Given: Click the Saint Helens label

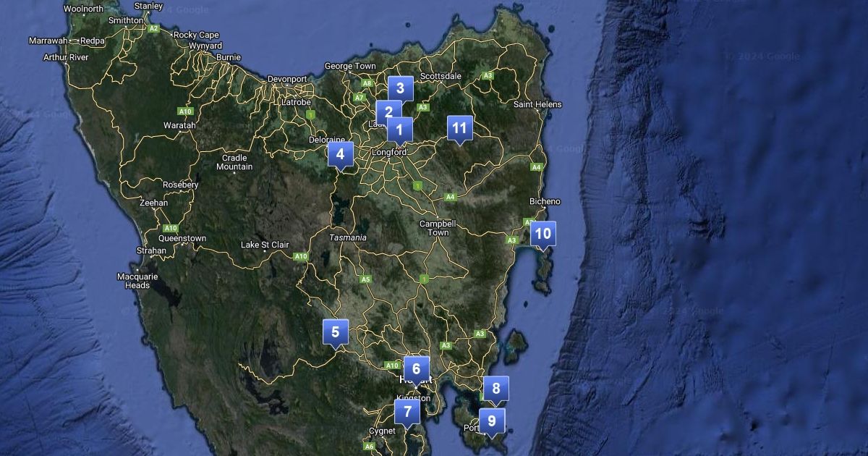Looking at the screenshot, I should 537,104.
